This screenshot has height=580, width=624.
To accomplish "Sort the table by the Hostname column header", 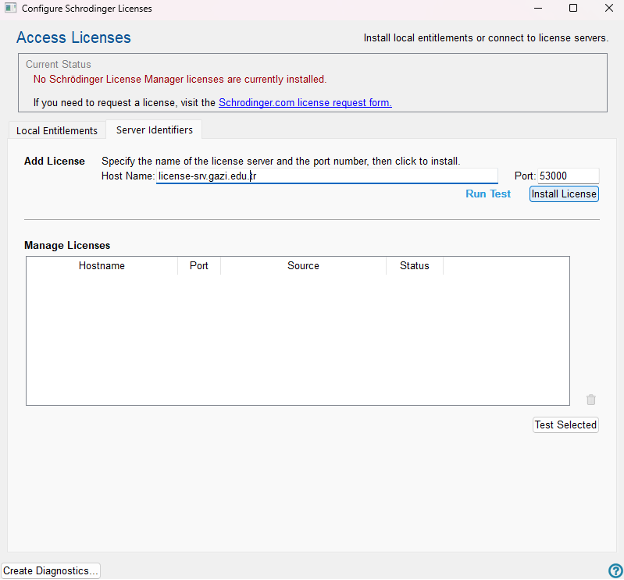I will tap(102, 266).
